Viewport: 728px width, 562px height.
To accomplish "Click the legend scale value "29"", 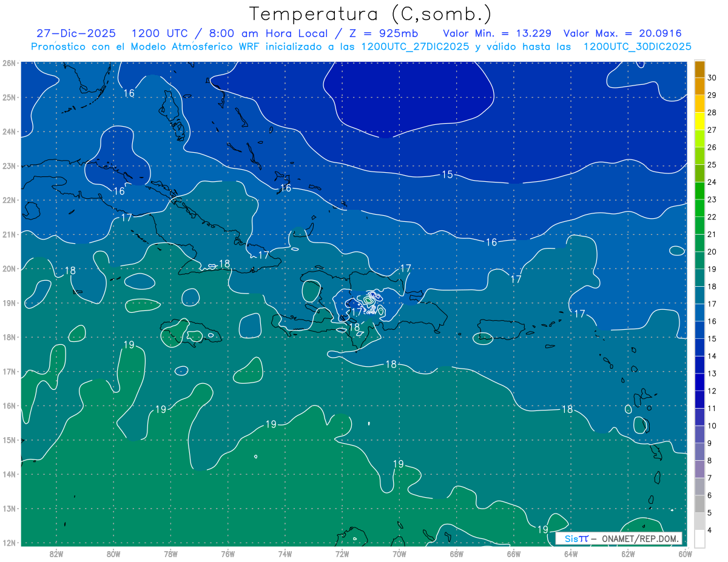I will [712, 95].
